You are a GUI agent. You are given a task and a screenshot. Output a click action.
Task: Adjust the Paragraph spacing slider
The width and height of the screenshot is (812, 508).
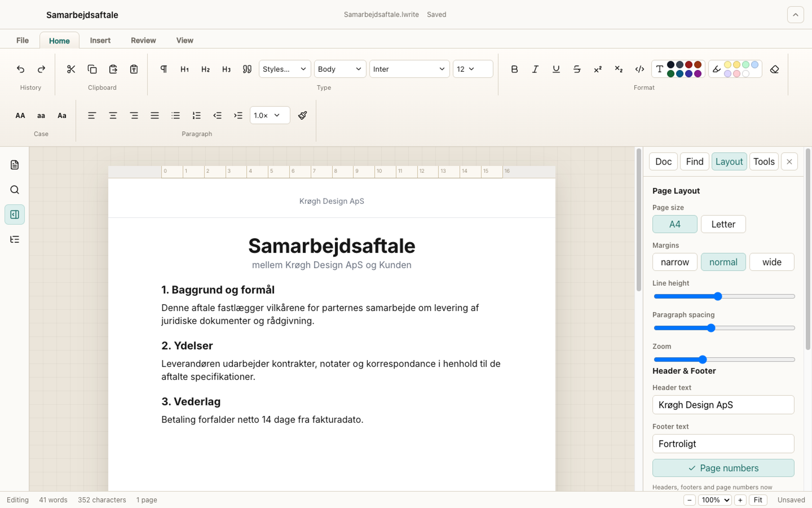click(724, 328)
